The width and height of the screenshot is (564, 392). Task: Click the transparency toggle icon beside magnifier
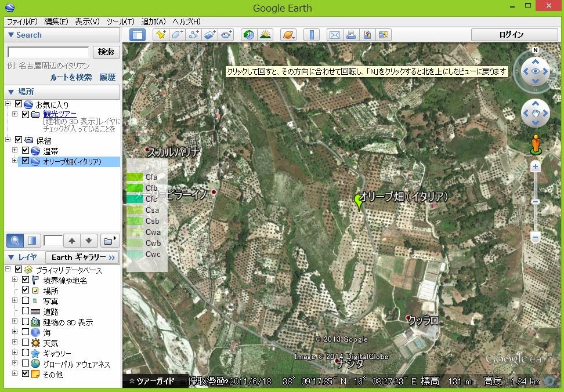[32, 241]
